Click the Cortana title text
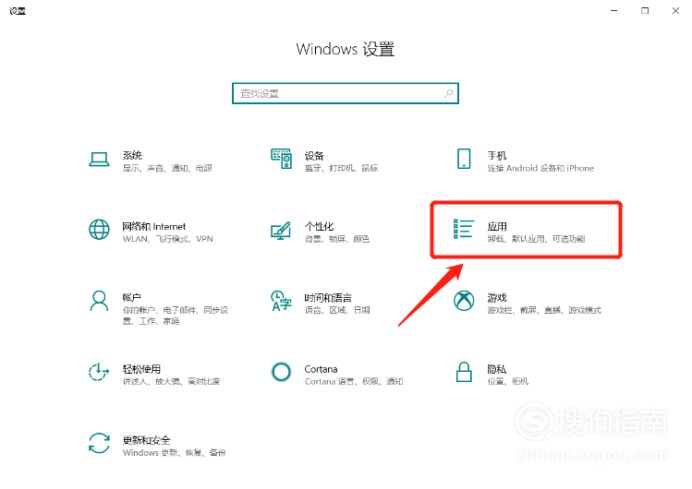692x489 pixels. pyautogui.click(x=321, y=369)
